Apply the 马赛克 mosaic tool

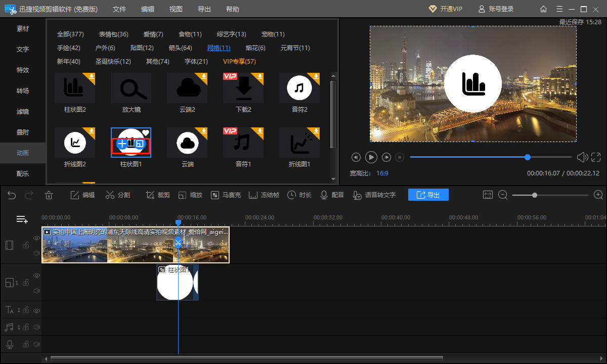pos(226,195)
